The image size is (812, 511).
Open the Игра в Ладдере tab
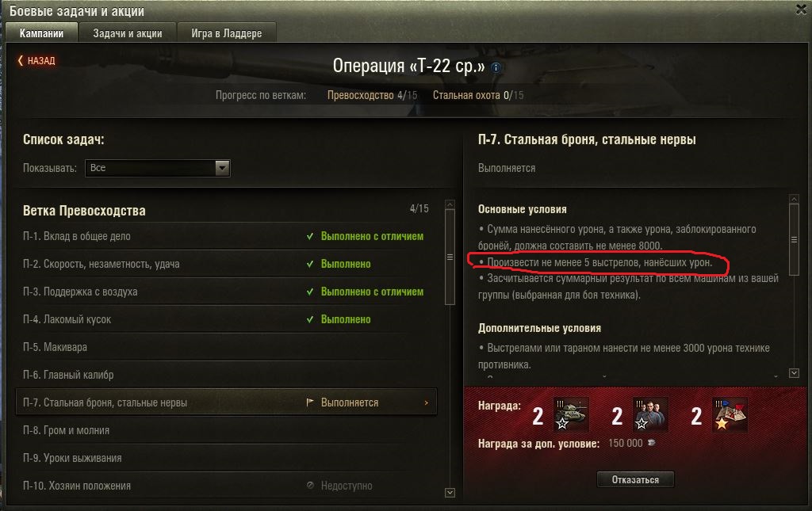coord(226,33)
